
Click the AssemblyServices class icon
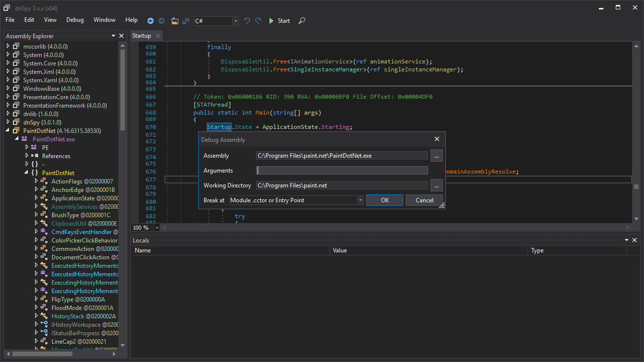click(x=44, y=207)
